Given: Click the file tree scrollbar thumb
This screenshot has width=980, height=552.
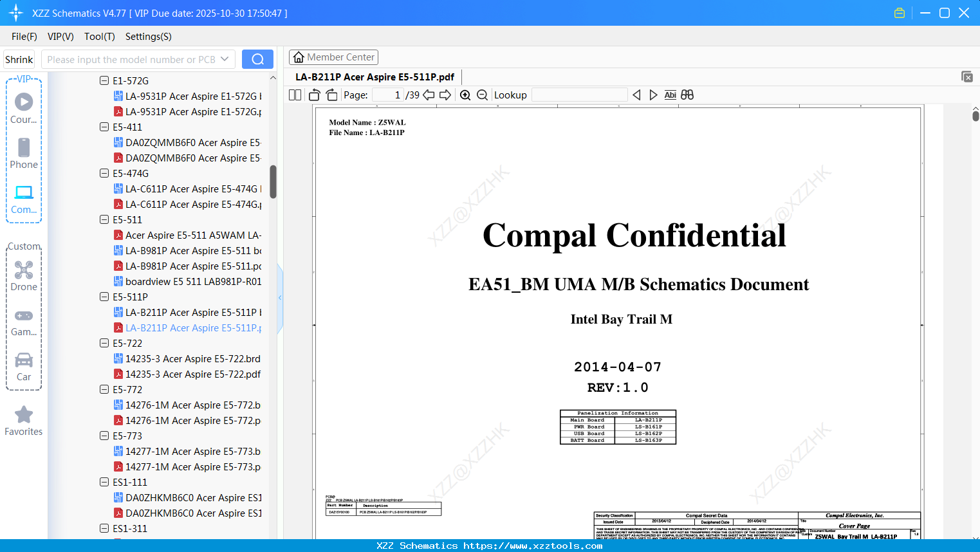Looking at the screenshot, I should click(273, 182).
